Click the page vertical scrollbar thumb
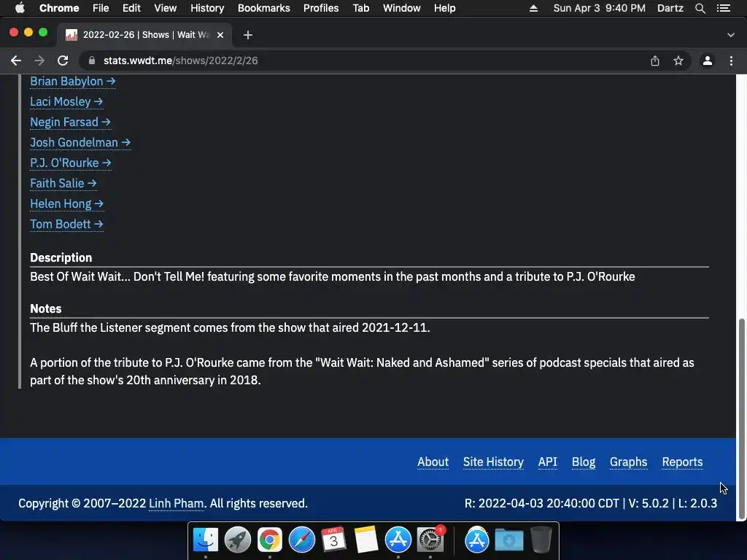Viewport: 747px width, 560px height. click(x=741, y=418)
